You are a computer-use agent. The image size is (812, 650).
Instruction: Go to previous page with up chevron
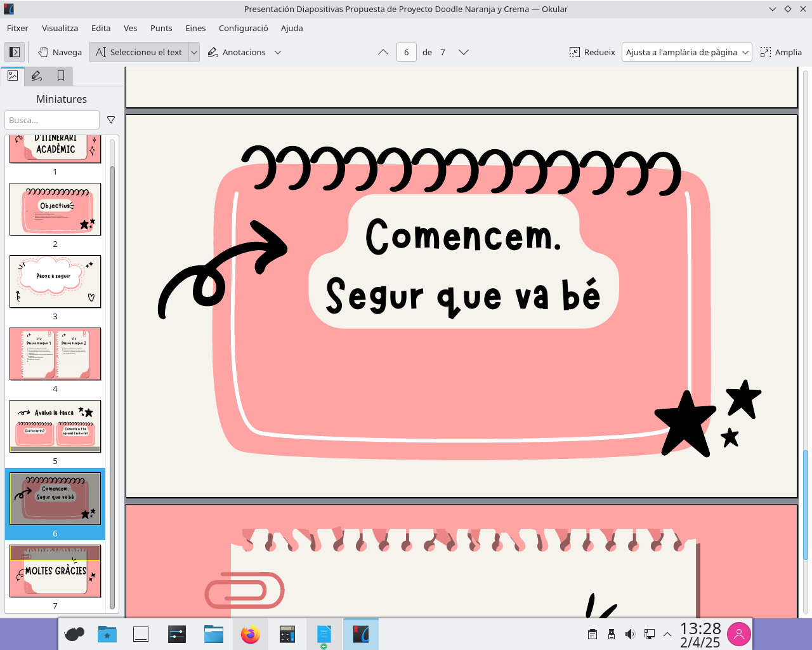[x=383, y=52]
